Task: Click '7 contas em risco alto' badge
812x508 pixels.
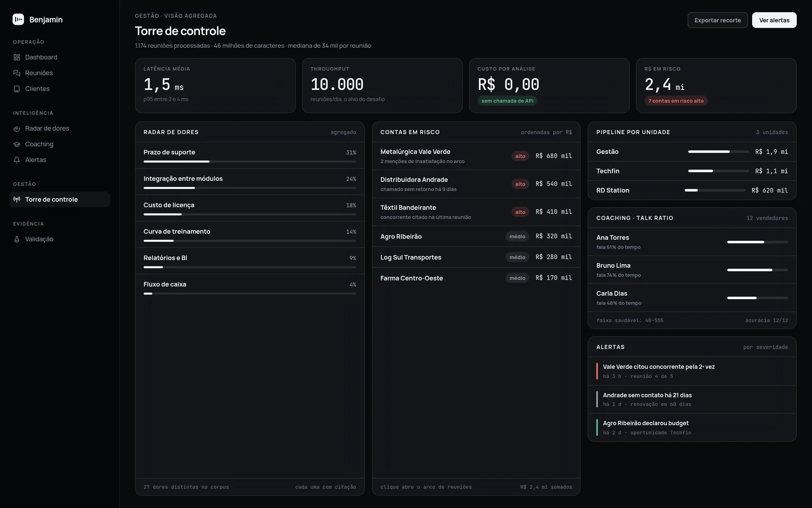Action: click(x=676, y=101)
